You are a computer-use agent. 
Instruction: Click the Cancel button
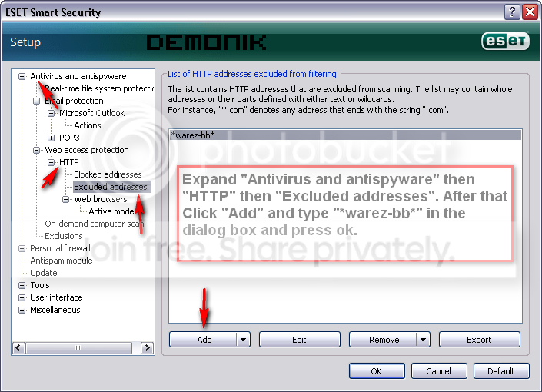(439, 371)
